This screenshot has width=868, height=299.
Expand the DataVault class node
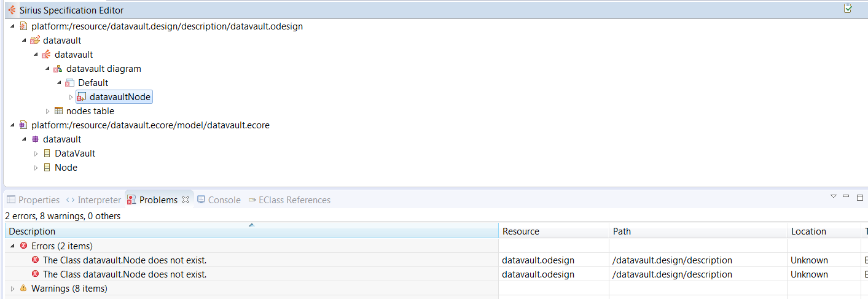point(36,153)
